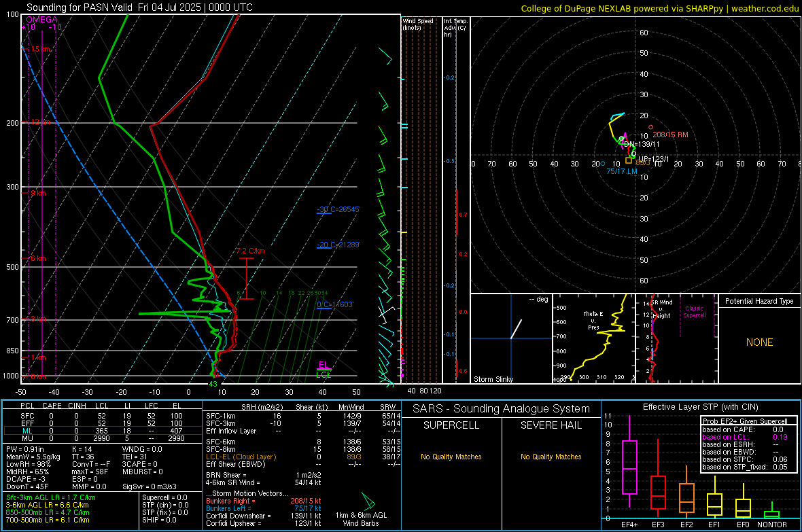Viewport: 802px width, 532px height.
Task: Click the 'Classic Supercell' inset label
Action: tap(695, 312)
